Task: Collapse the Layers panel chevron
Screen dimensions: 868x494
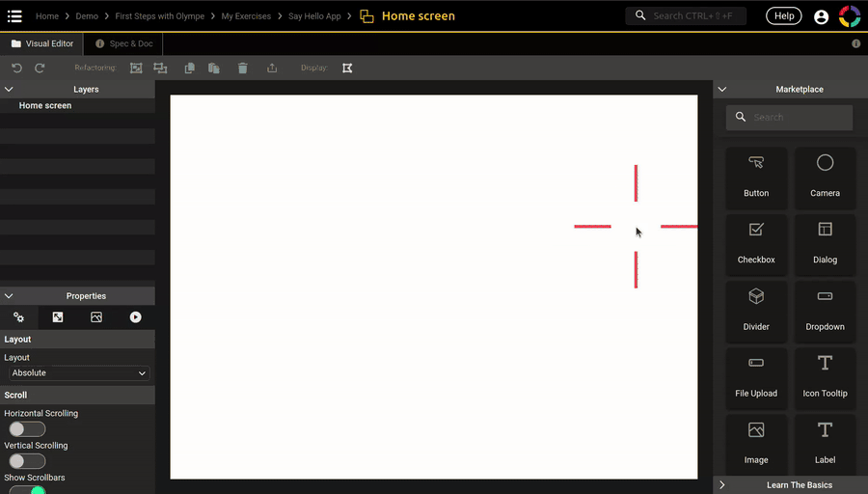Action: click(9, 90)
